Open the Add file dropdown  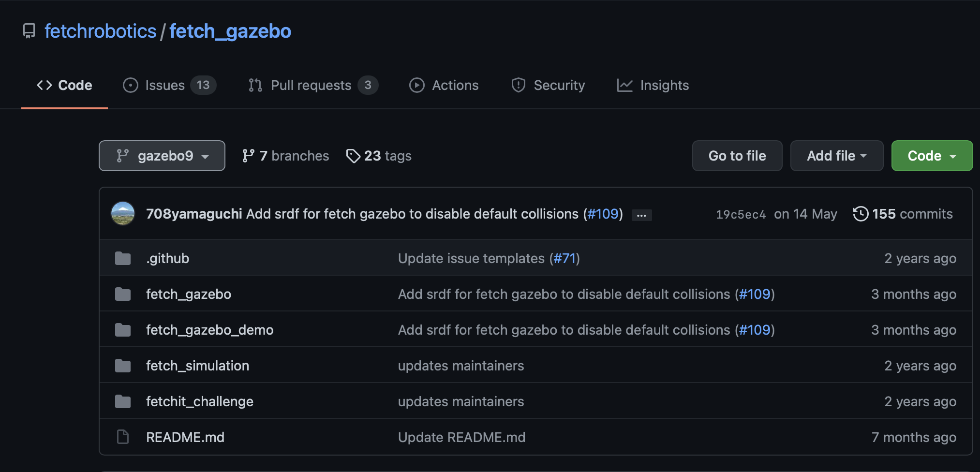(x=836, y=156)
